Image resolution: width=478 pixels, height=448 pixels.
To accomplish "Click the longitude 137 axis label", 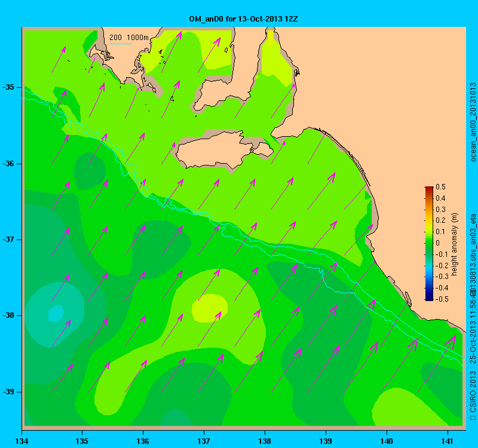I will tap(204, 441).
